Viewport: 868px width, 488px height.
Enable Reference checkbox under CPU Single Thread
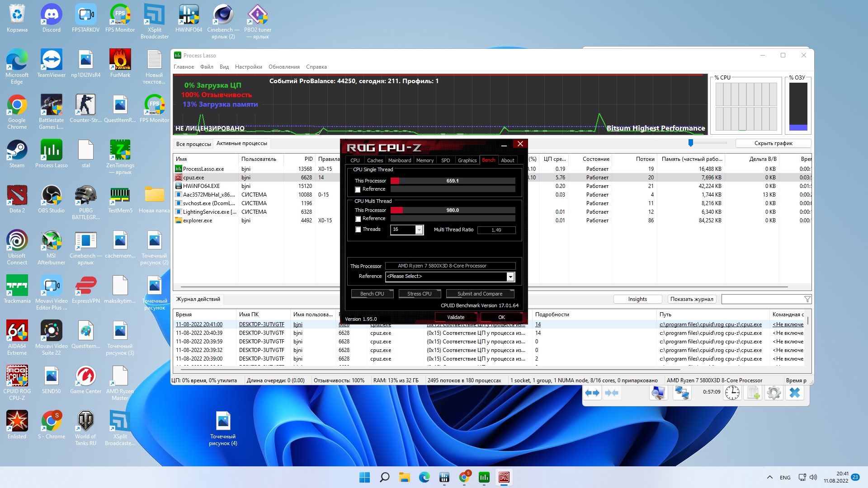click(x=358, y=190)
